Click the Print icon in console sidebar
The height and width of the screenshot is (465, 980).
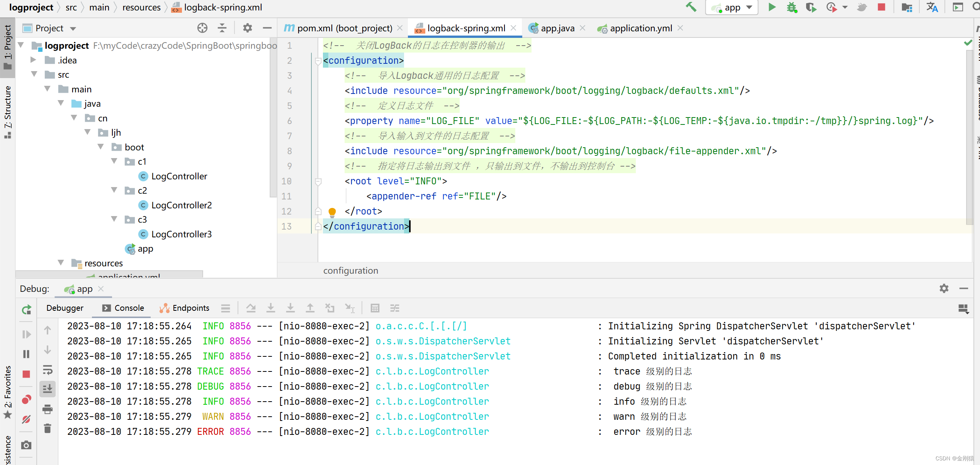pyautogui.click(x=48, y=409)
